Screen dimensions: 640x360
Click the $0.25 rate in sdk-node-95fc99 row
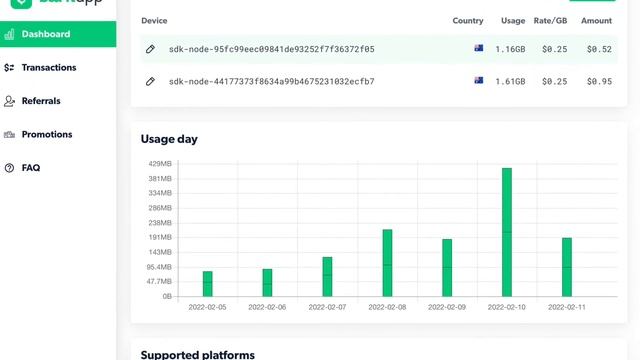click(554, 49)
